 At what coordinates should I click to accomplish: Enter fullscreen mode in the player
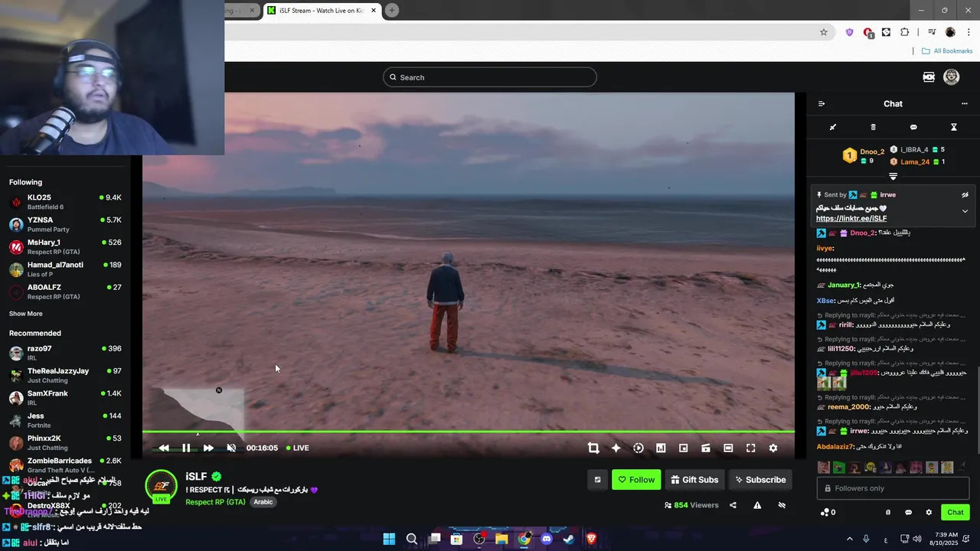point(751,448)
